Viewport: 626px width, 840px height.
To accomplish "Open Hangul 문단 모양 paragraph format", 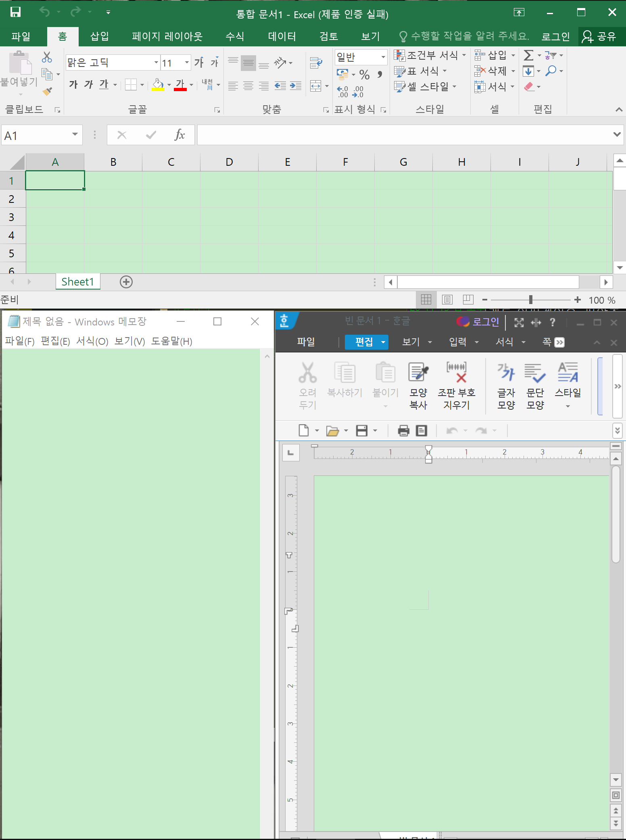I will click(535, 385).
